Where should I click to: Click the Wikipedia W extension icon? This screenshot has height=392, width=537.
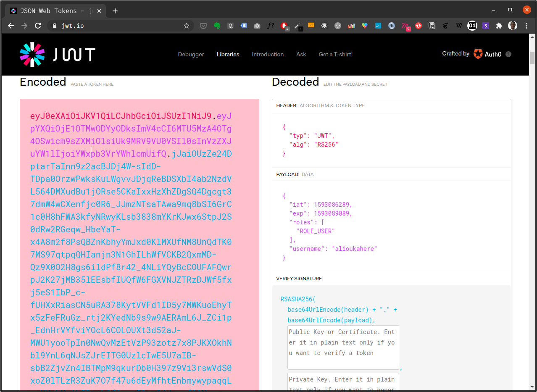[459, 26]
